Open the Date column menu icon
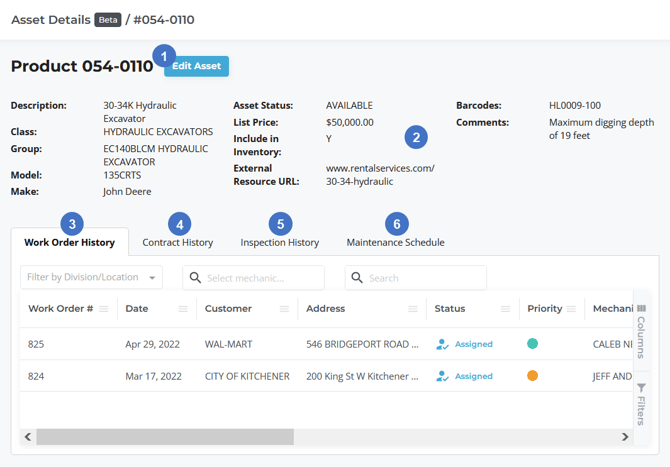This screenshot has height=467, width=670. (183, 310)
